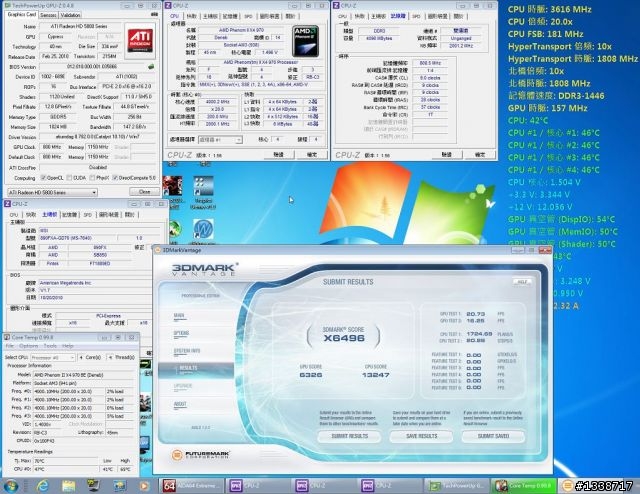This screenshot has height=494, width=640.
Task: Click CPU score 13247 in 3DMark
Action: pos(376,375)
